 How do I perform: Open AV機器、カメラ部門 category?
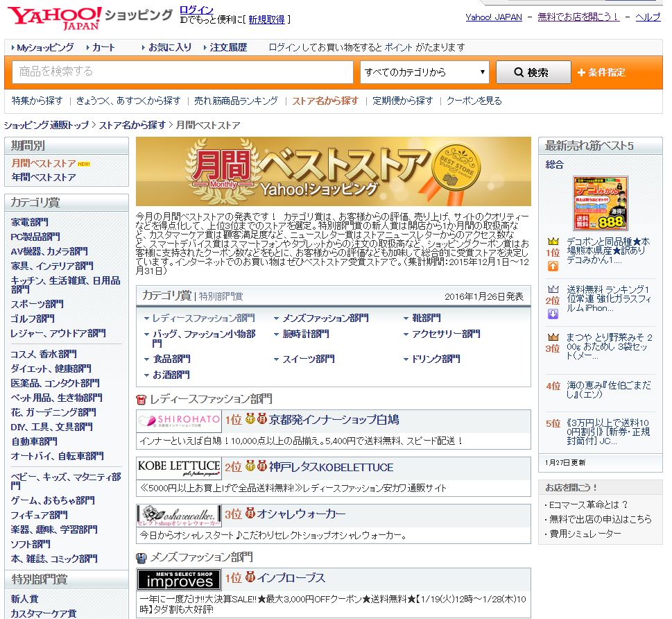[49, 251]
